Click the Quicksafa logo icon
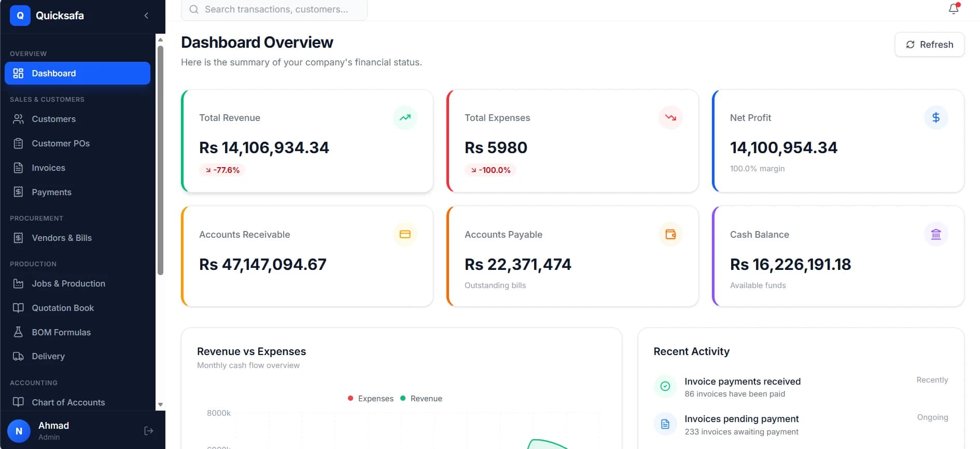The width and height of the screenshot is (980, 449). coord(20,16)
